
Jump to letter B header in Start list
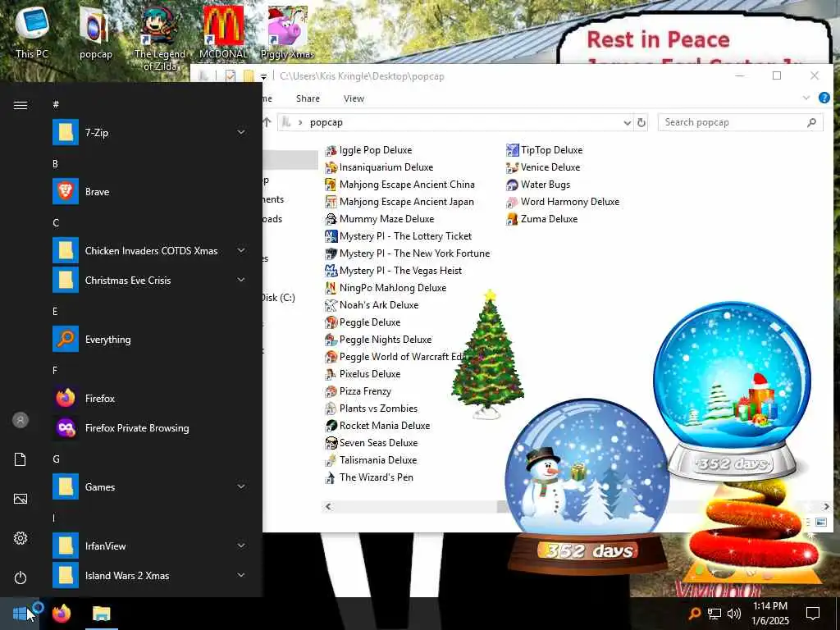(x=55, y=164)
